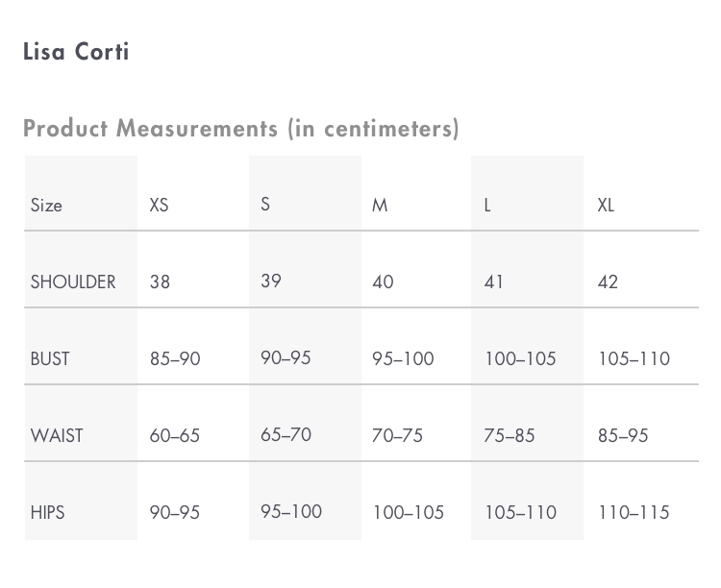Click hips value 110–115 for XL

[634, 512]
